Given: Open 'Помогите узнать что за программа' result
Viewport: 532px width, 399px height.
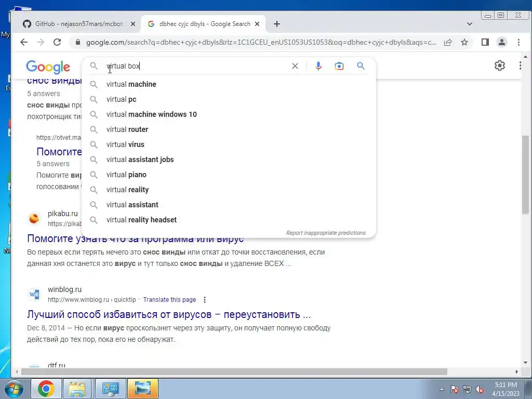Looking at the screenshot, I should point(135,238).
